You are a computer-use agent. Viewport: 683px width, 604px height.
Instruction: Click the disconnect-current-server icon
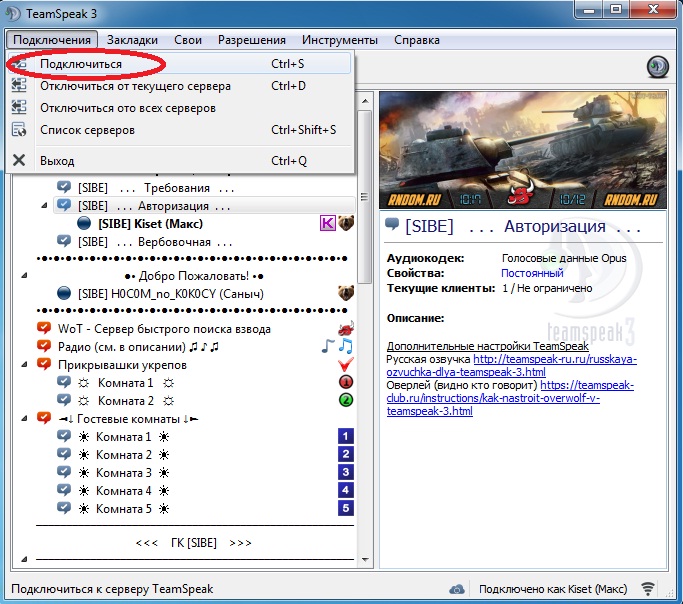coord(19,85)
